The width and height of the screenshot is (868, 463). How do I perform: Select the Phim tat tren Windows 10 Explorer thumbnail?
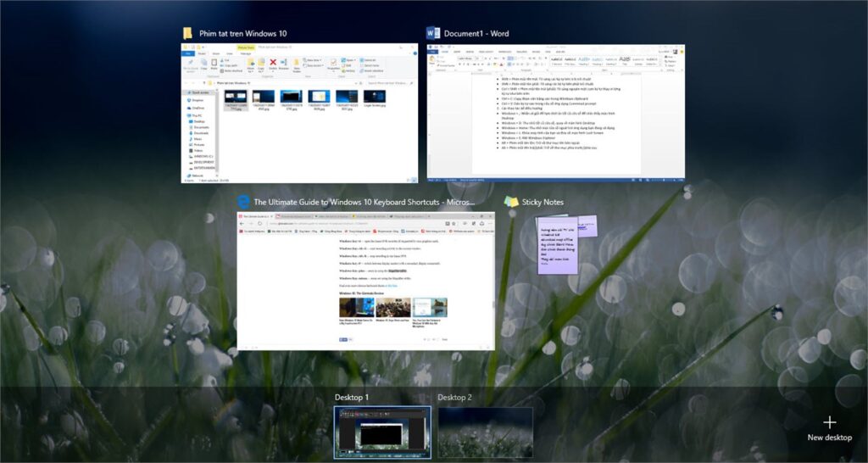(299, 114)
